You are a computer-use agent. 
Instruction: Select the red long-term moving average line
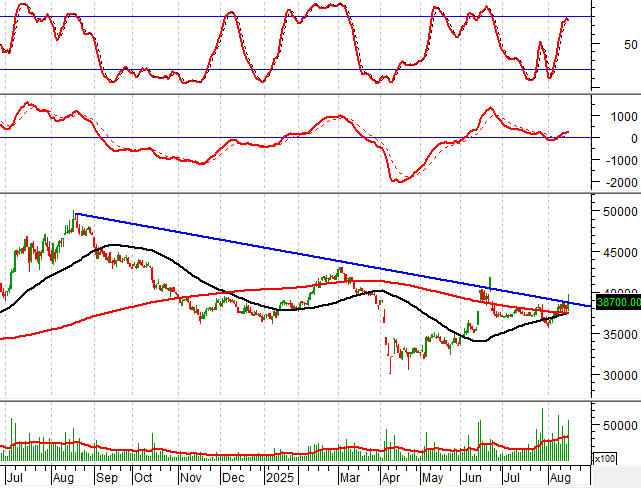[150, 303]
